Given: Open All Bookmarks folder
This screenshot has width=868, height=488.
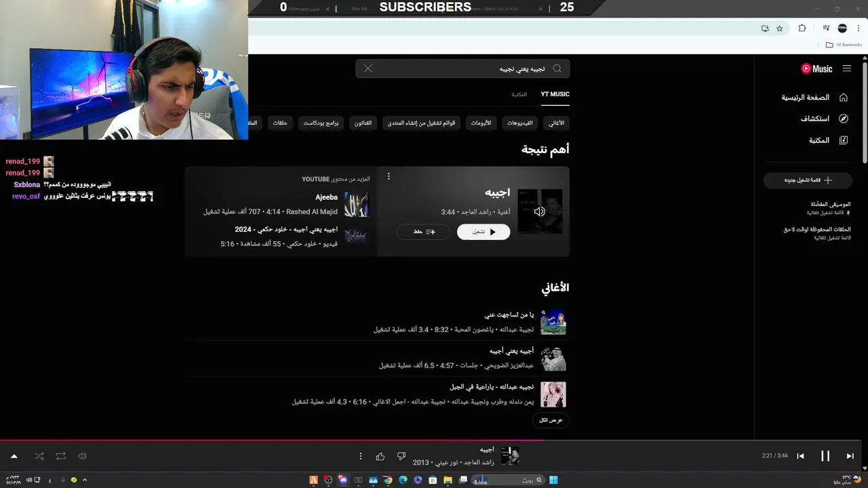Looking at the screenshot, I should [x=844, y=45].
